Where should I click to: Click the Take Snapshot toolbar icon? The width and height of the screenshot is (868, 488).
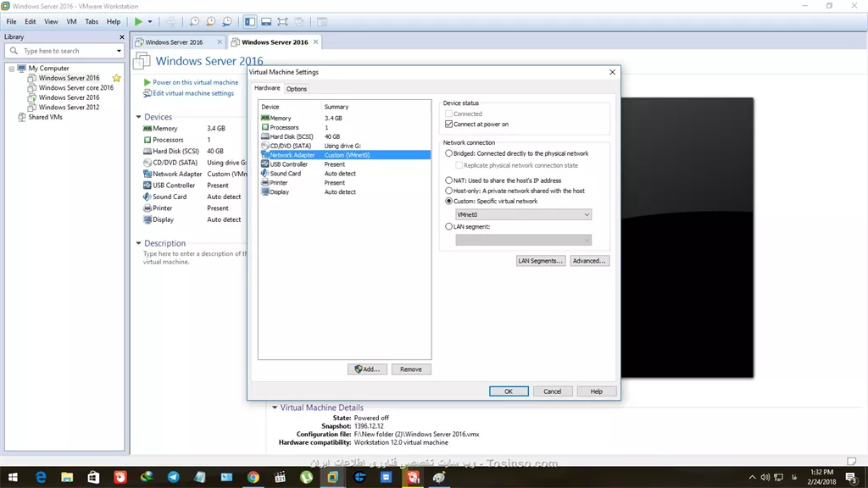[194, 21]
